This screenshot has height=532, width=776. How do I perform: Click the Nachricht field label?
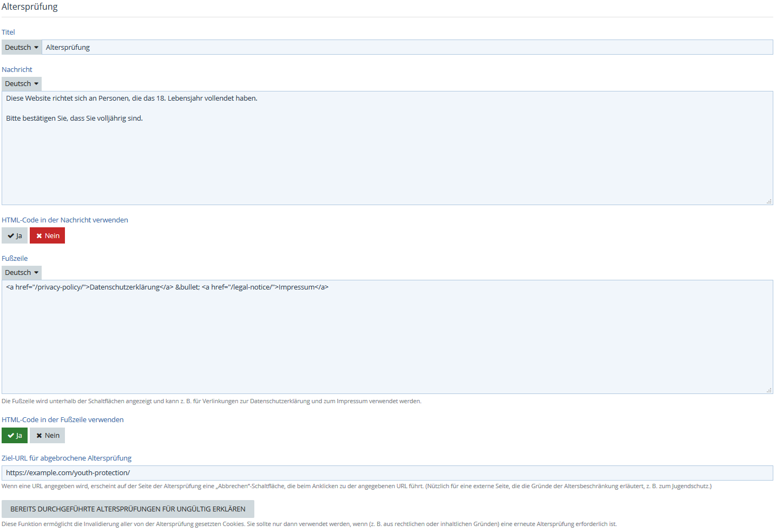(x=17, y=70)
